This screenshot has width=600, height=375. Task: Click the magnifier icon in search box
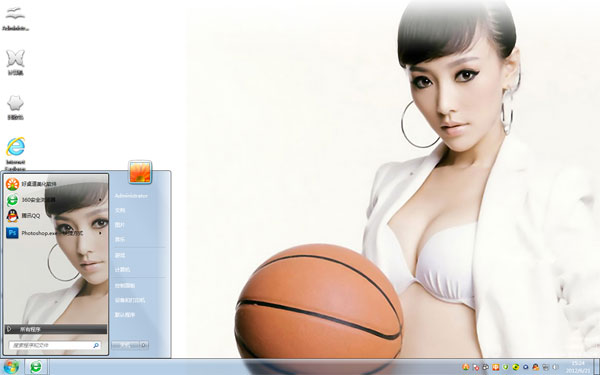tap(96, 345)
